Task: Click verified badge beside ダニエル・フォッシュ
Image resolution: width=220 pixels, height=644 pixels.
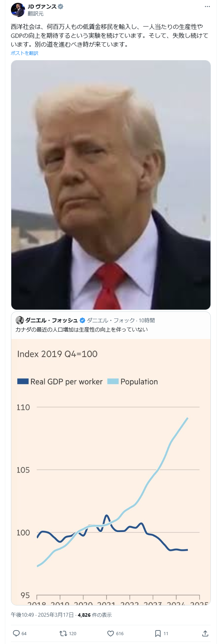Action: (x=82, y=321)
